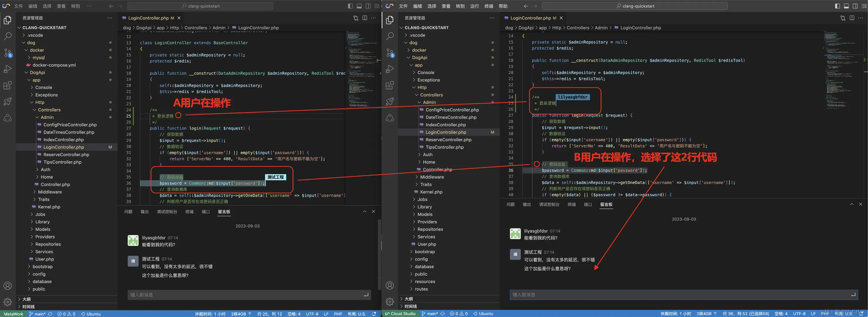Switch to 调试控制台 tab in left panel
The height and width of the screenshot is (317, 868).
167,211
